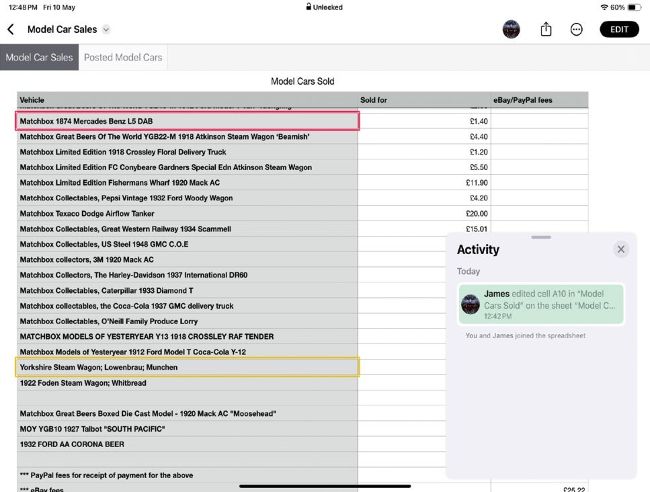650x492 pixels.
Task: Tap the back arrow icon
Action: point(11,29)
